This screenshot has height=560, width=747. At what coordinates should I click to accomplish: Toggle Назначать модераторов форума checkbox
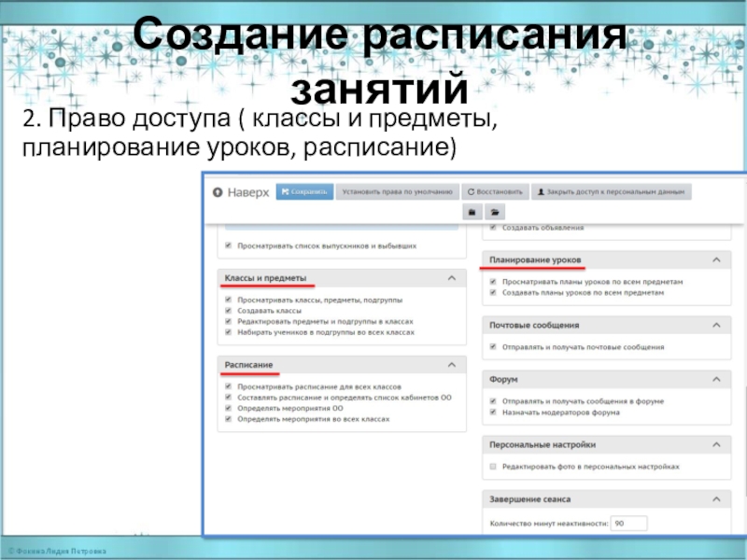click(x=493, y=412)
